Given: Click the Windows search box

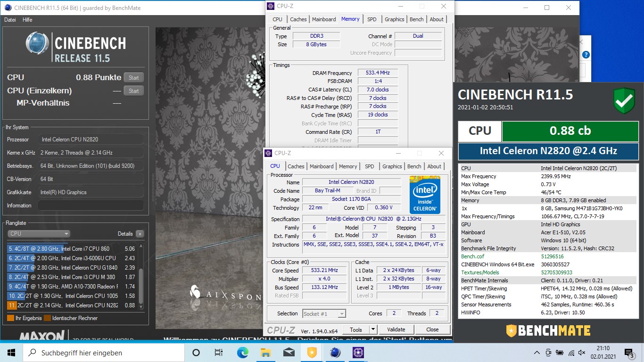Looking at the screenshot, I should pos(104,353).
